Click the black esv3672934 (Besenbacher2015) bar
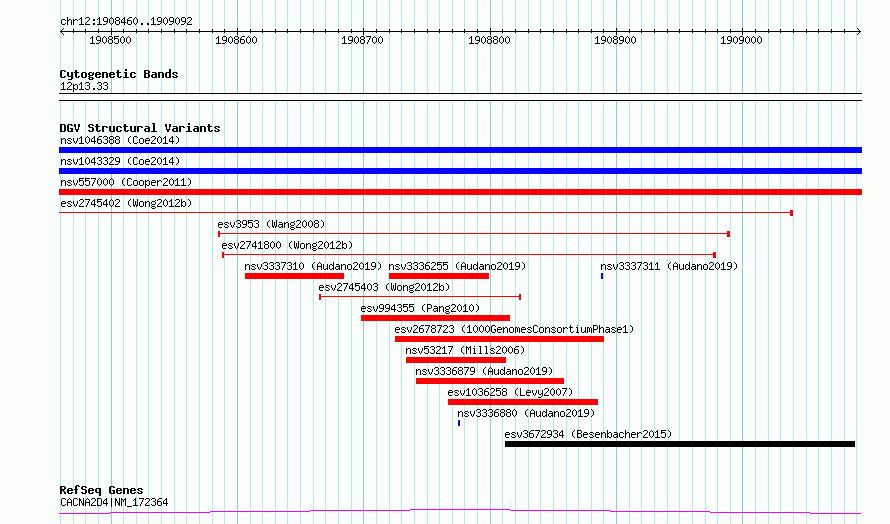Screen dimensions: 890x524 point(680,444)
